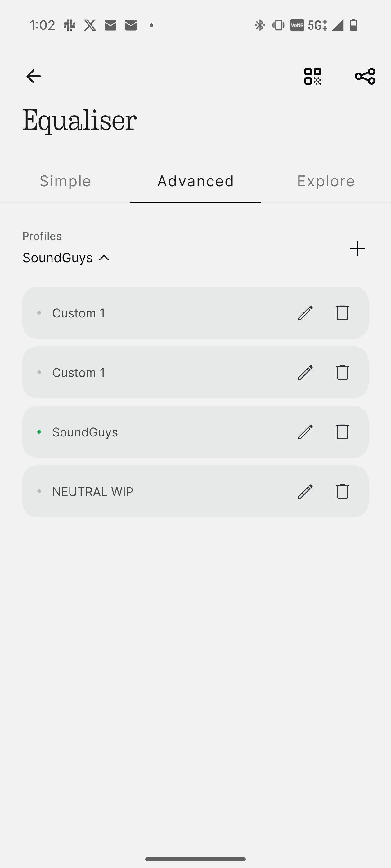Tap the bottom home gesture bar

[195, 859]
